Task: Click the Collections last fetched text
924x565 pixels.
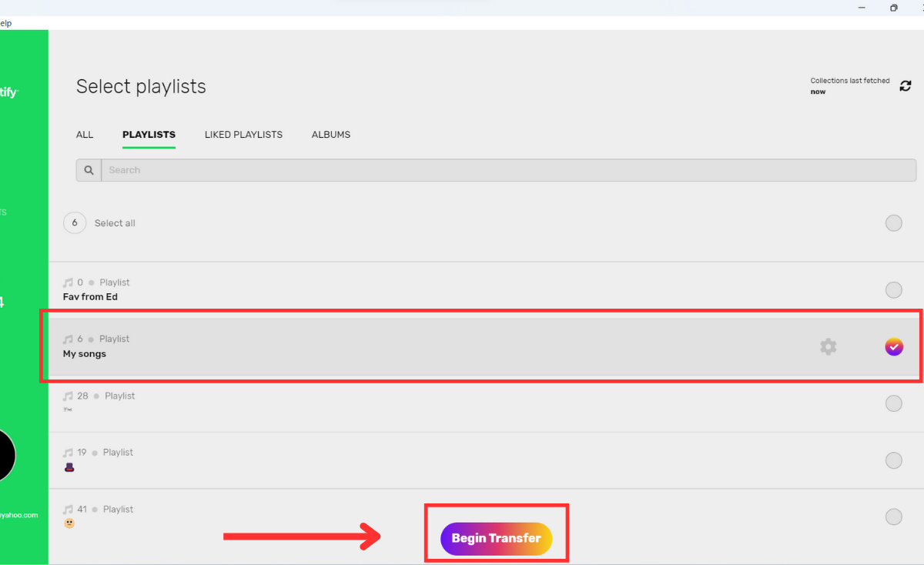Action: click(x=850, y=81)
